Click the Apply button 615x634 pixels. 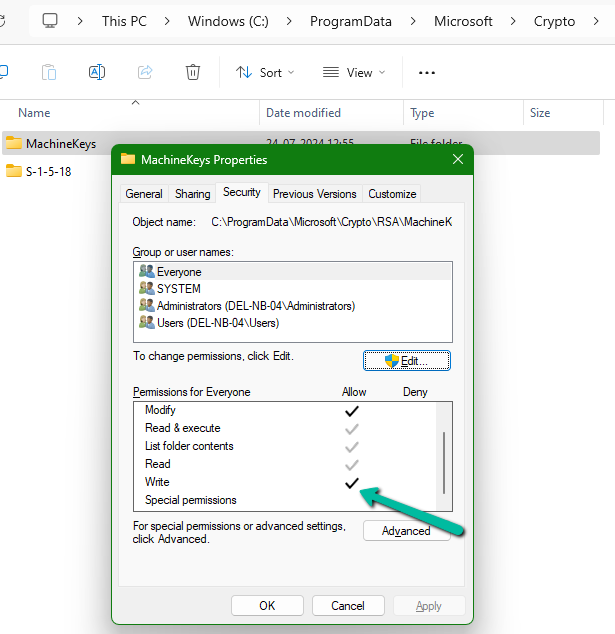coord(429,605)
